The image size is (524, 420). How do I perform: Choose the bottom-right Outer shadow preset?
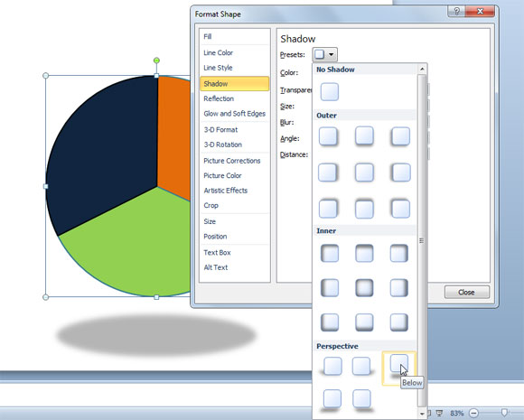point(400,209)
